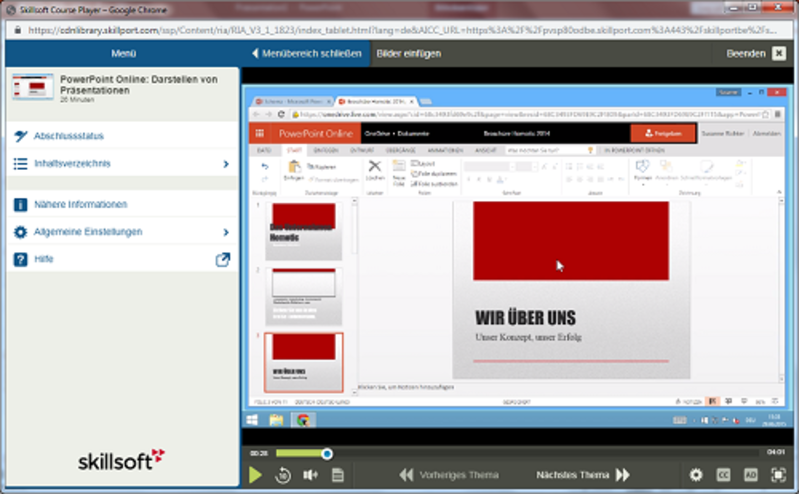The image size is (799, 494).
Task: Select slide 1 thumbnail in video
Action: [304, 231]
